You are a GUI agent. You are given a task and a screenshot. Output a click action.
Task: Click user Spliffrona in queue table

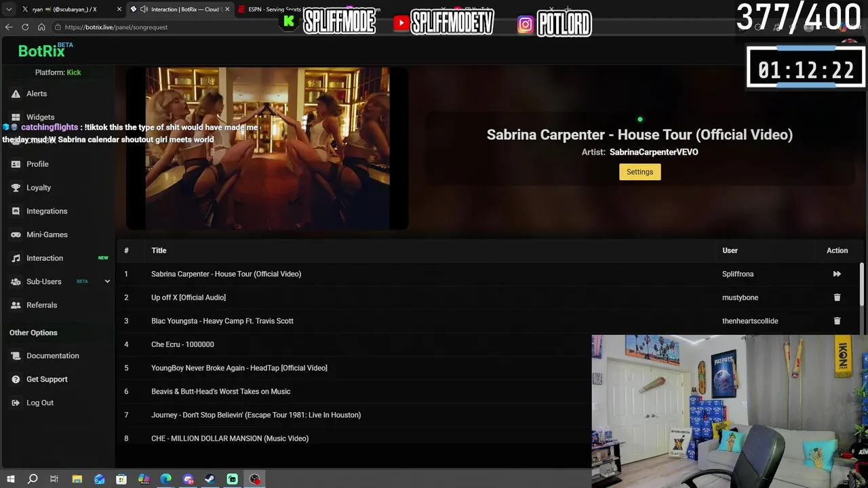click(738, 274)
